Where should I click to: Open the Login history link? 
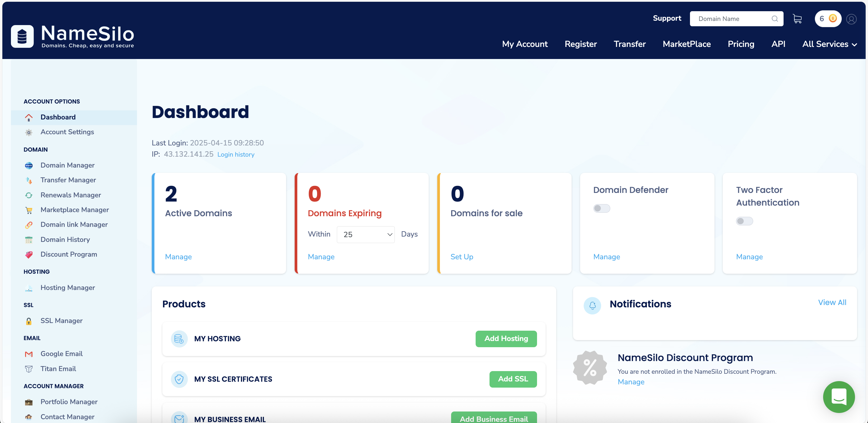coord(236,155)
